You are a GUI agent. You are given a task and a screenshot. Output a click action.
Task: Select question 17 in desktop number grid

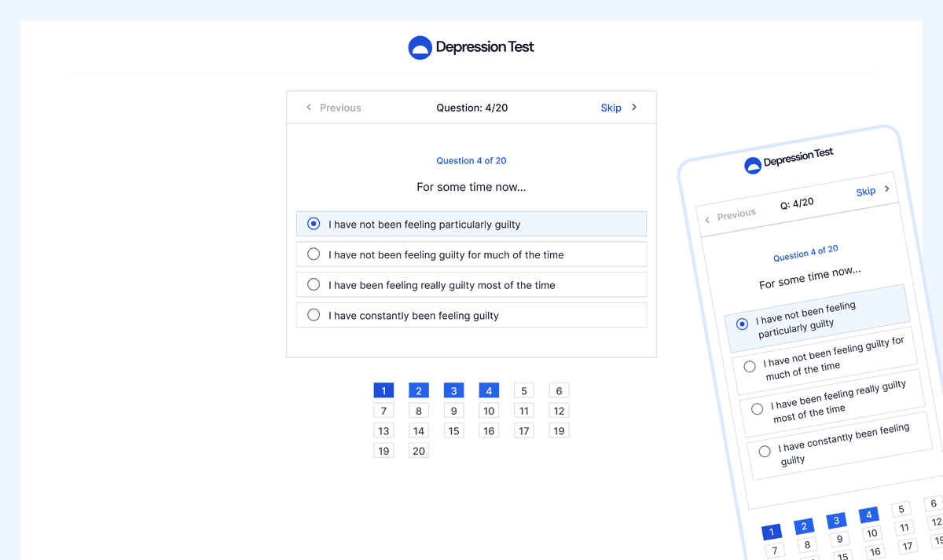click(x=524, y=430)
